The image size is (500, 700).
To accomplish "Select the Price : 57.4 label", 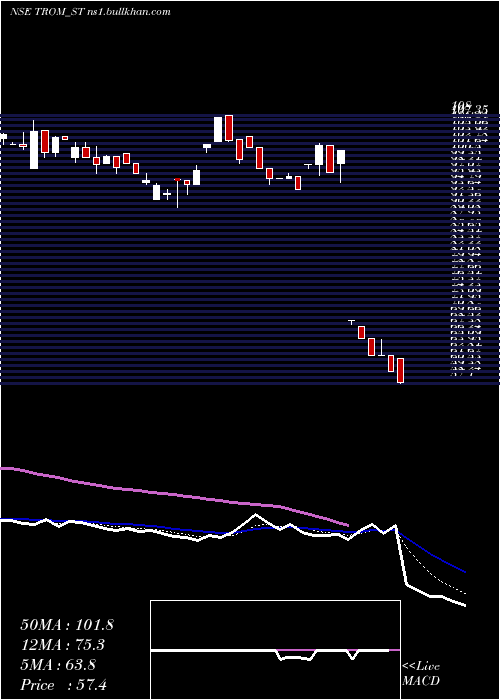I will point(63,685).
